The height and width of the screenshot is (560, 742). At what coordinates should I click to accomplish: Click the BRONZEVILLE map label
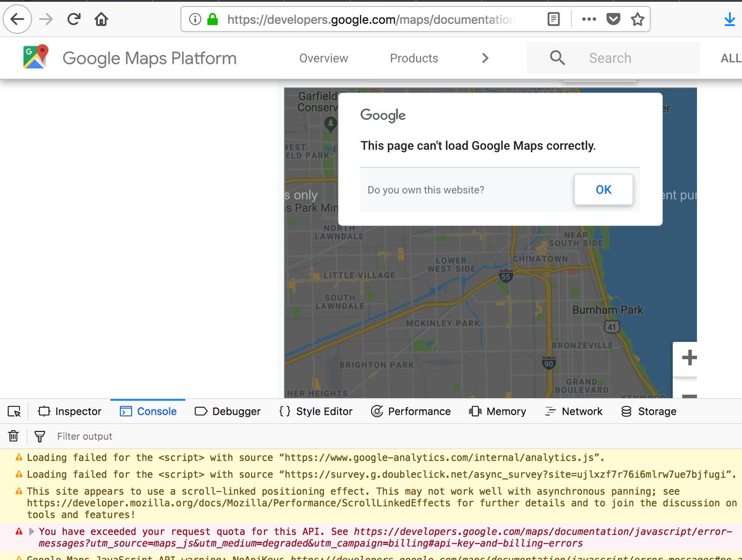pyautogui.click(x=582, y=345)
